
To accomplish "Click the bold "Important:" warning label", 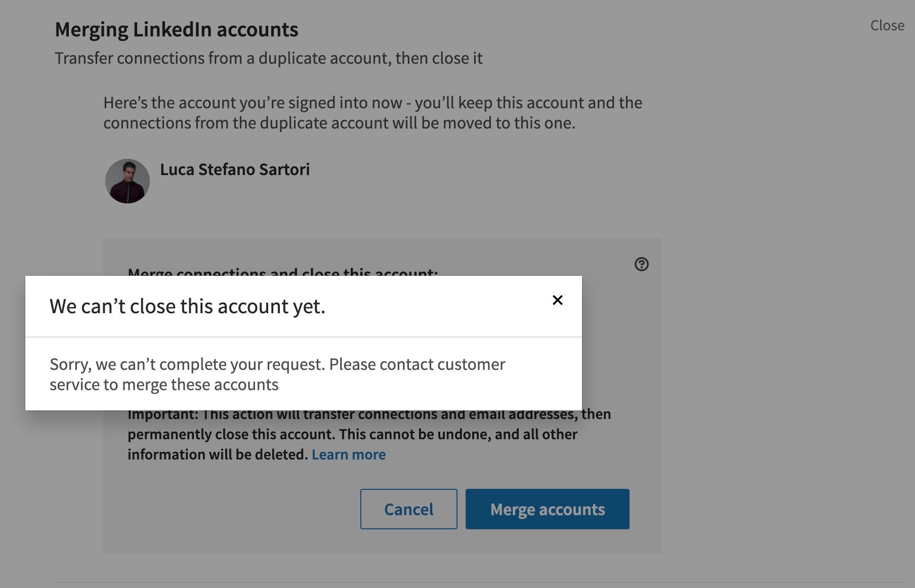I will coord(163,414).
